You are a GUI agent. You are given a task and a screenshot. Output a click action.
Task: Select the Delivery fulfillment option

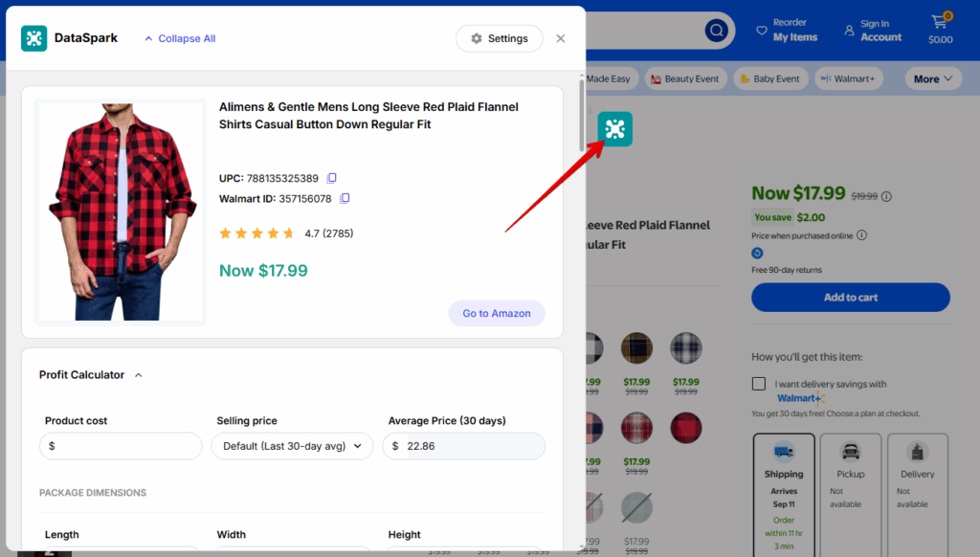918,495
